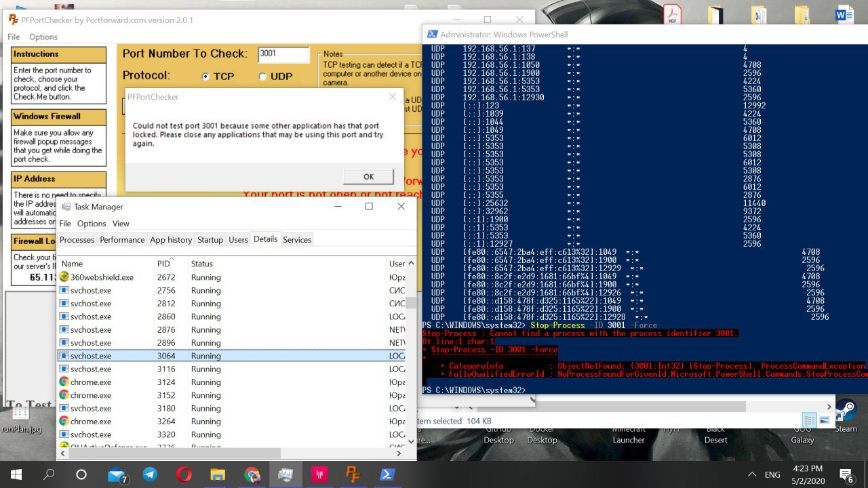Click PowerShell scroll-right arrow
868x488 pixels.
coord(829,407)
